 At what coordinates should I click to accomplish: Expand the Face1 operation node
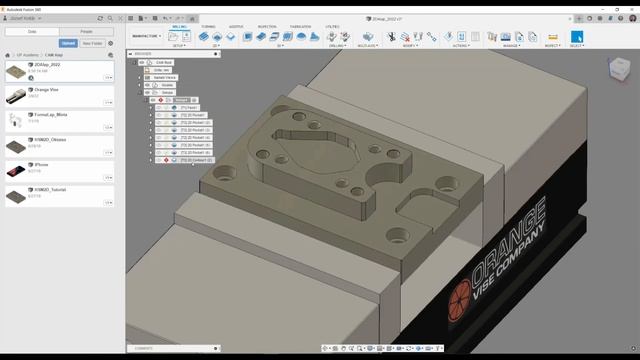151,108
